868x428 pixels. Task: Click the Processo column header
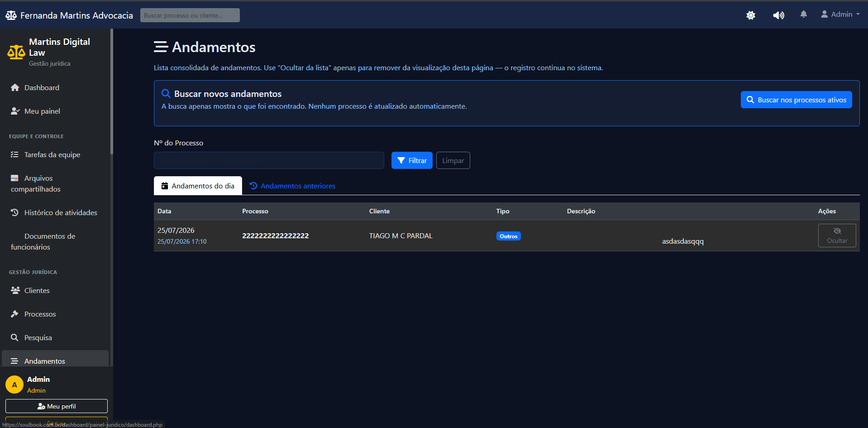coord(255,211)
